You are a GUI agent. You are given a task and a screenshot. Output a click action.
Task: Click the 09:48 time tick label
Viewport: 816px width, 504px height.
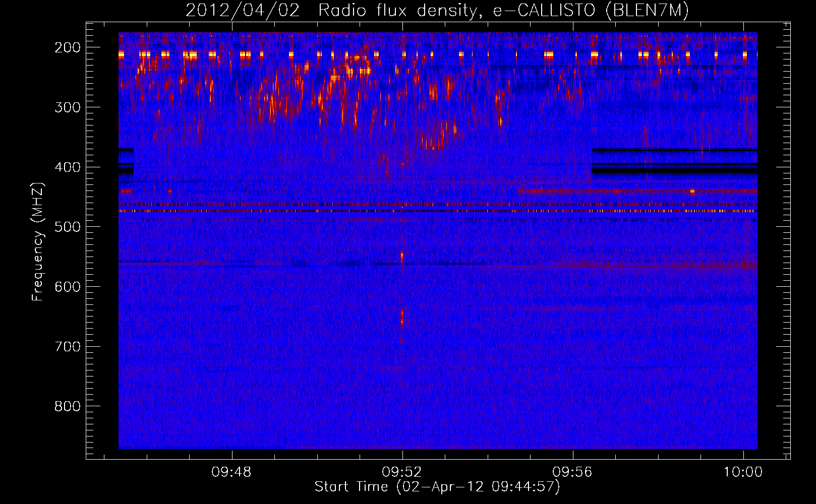tap(231, 472)
